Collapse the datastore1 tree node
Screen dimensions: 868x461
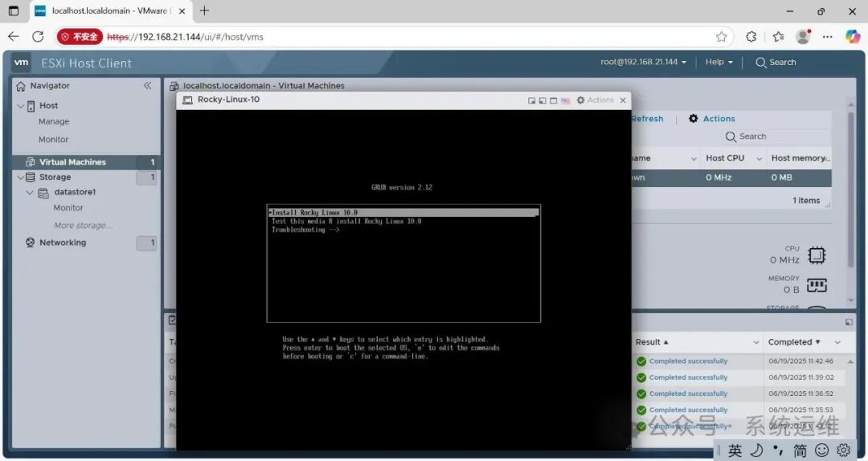tap(30, 193)
